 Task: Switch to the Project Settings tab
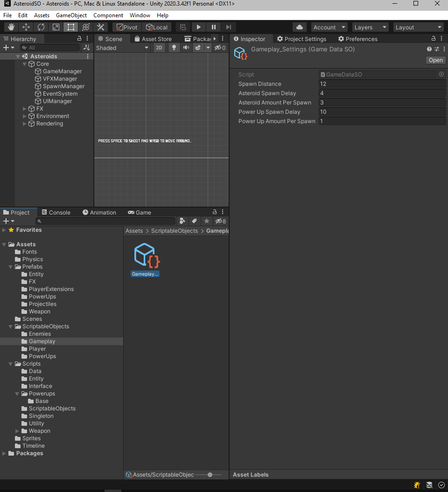point(301,39)
